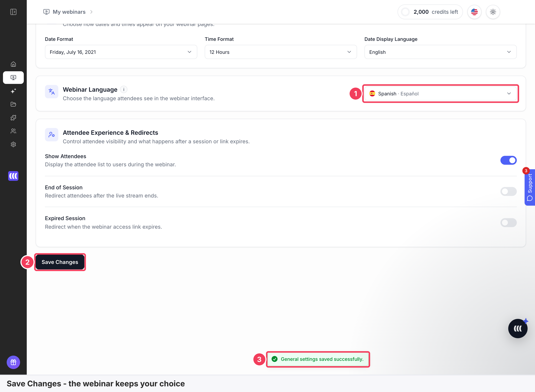Open the Time Format dropdown
This screenshot has height=392, width=535.
[281, 52]
